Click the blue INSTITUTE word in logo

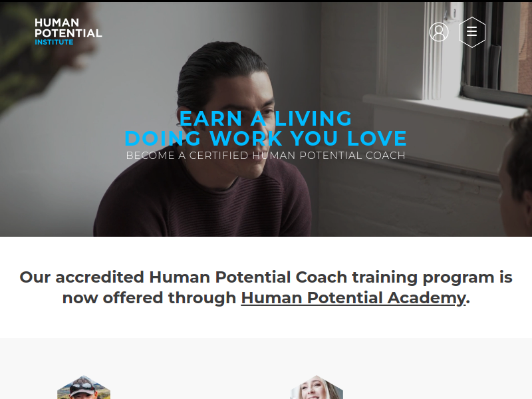[x=54, y=42]
